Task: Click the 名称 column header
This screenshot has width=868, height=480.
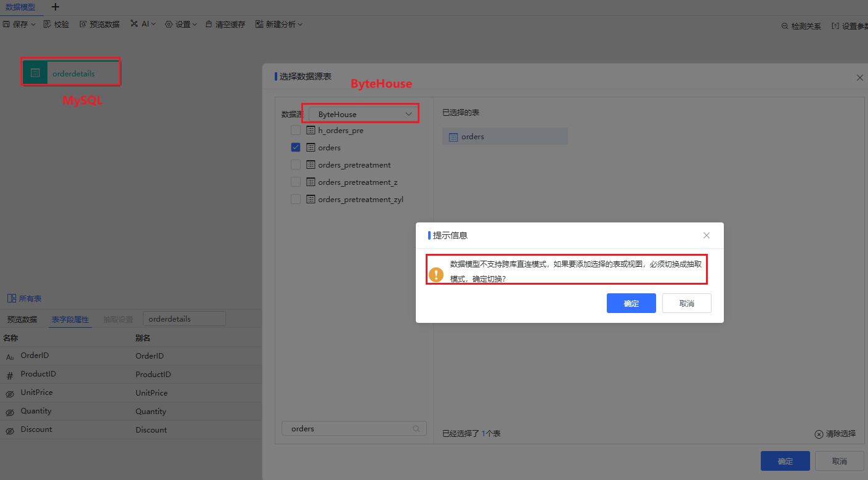Action: (x=10, y=338)
